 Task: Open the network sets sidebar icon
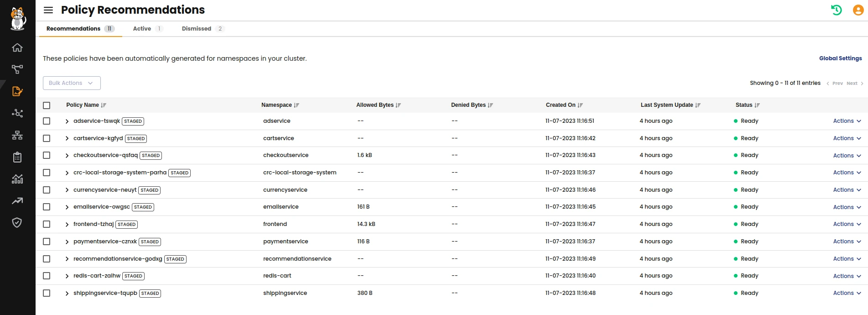tap(17, 135)
